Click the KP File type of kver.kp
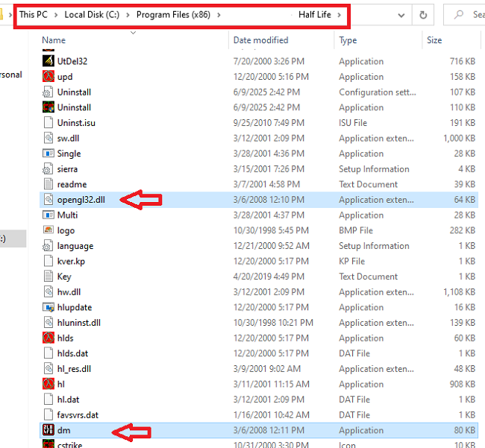 [x=351, y=261]
